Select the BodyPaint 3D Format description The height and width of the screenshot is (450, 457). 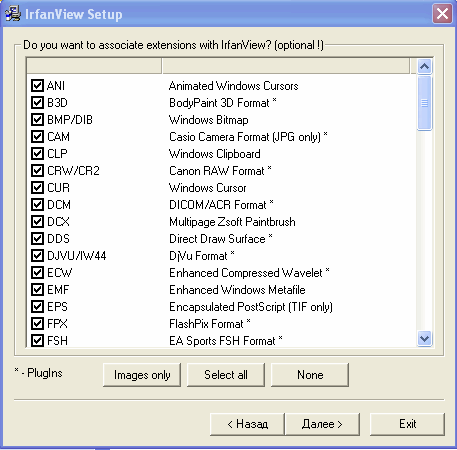tap(223, 103)
